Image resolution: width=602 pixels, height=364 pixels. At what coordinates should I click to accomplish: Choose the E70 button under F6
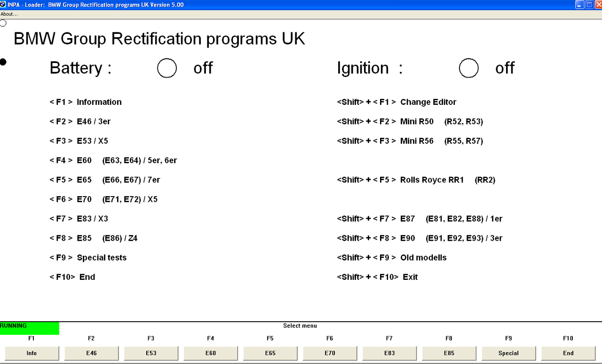(330, 353)
